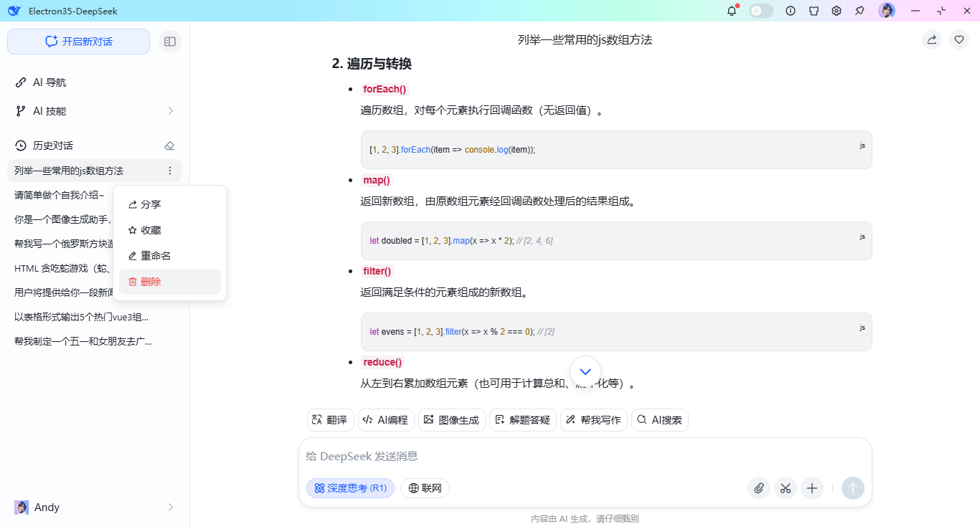Send message with arrow button
The height and width of the screenshot is (529, 980).
click(853, 488)
